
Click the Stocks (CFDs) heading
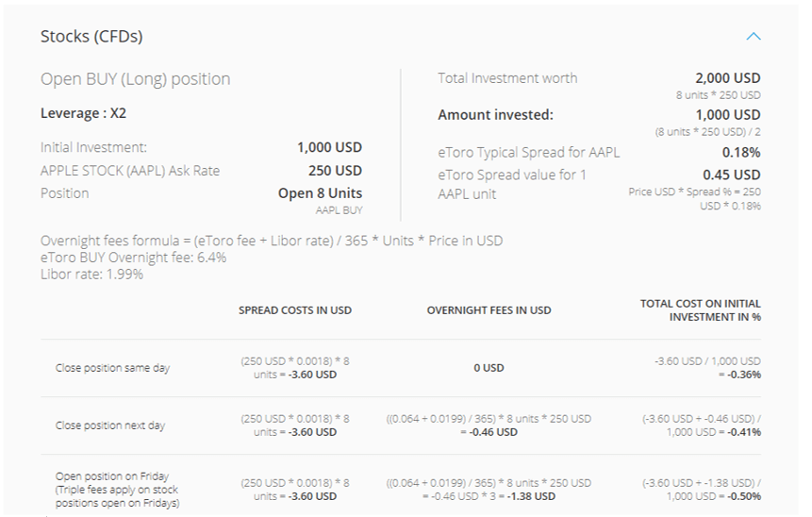tap(91, 36)
